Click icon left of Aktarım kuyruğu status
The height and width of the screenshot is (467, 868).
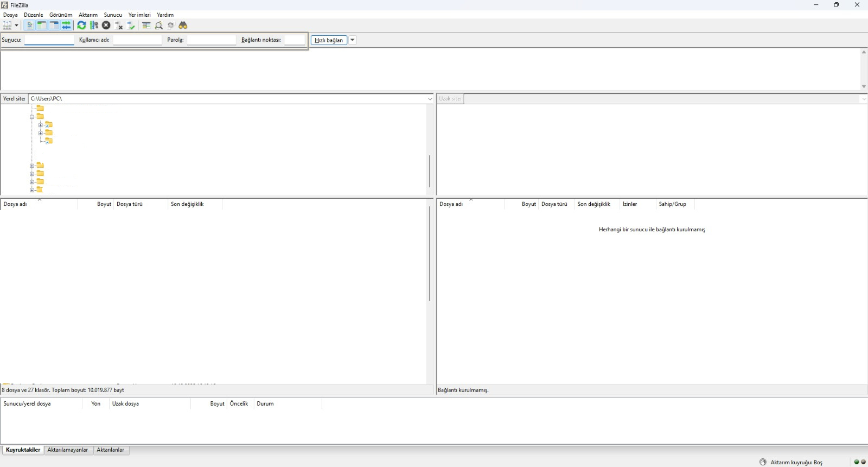point(763,462)
